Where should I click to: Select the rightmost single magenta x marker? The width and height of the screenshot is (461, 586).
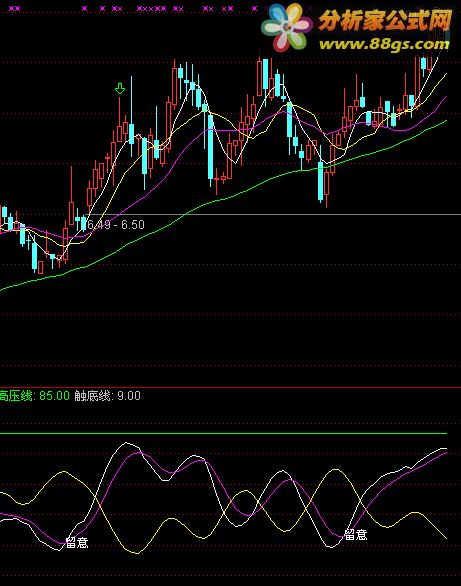tap(254, 8)
